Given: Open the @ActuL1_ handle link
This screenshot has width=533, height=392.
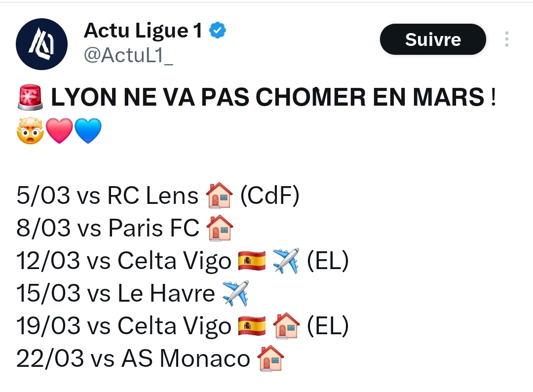Looking at the screenshot, I should point(128,56).
